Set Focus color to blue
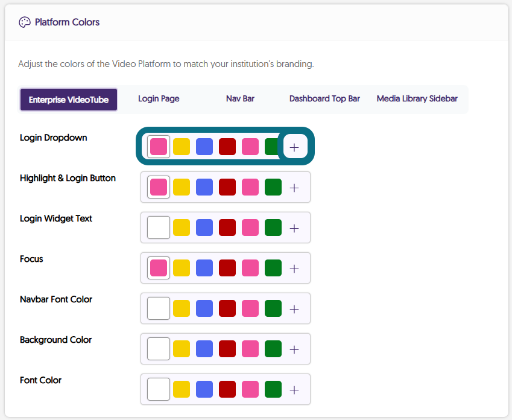The height and width of the screenshot is (420, 512). click(204, 268)
